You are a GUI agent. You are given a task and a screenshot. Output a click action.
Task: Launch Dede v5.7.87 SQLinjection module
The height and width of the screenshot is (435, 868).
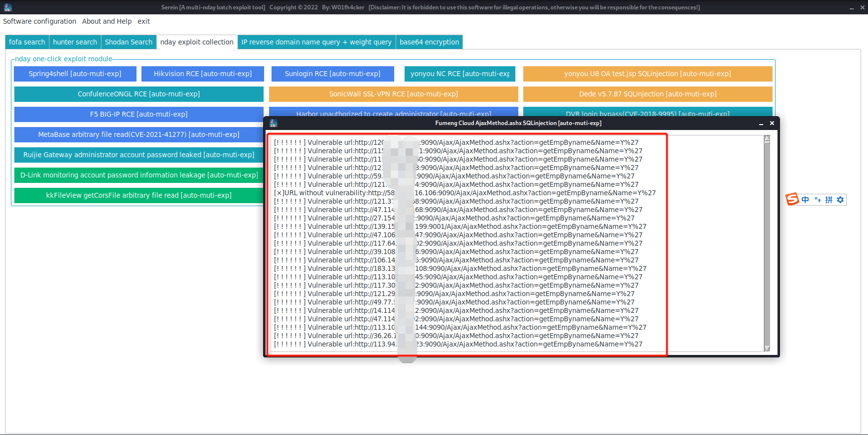648,94
